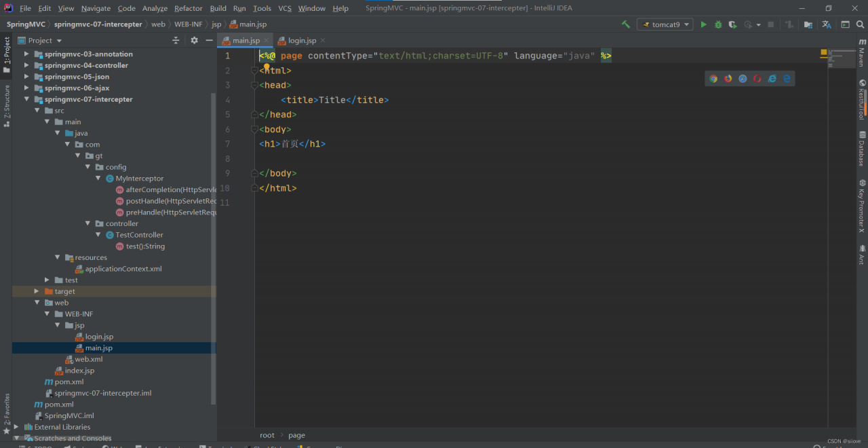Collapse all nodes in Project panel
This screenshot has width=868, height=448.
(176, 41)
